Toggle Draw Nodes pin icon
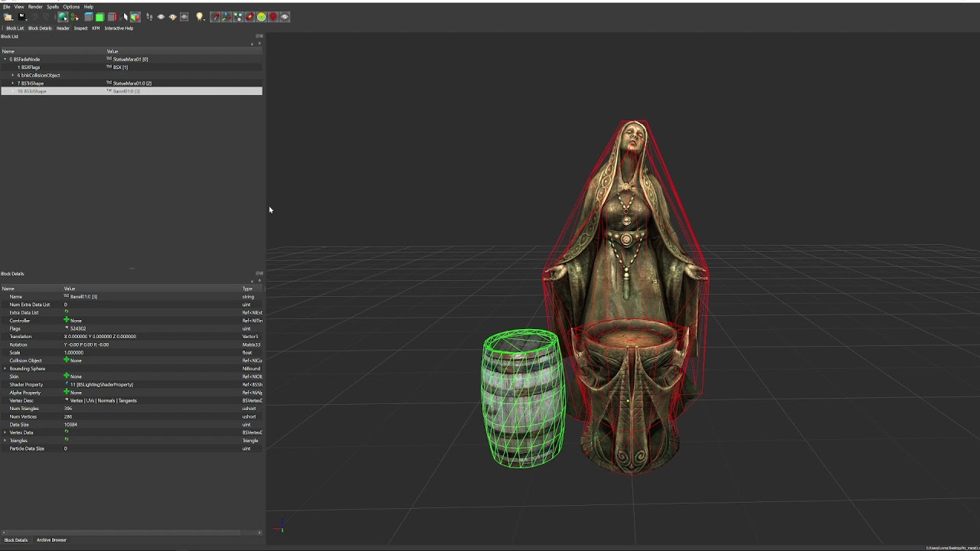This screenshot has width=980, height=551. click(216, 17)
